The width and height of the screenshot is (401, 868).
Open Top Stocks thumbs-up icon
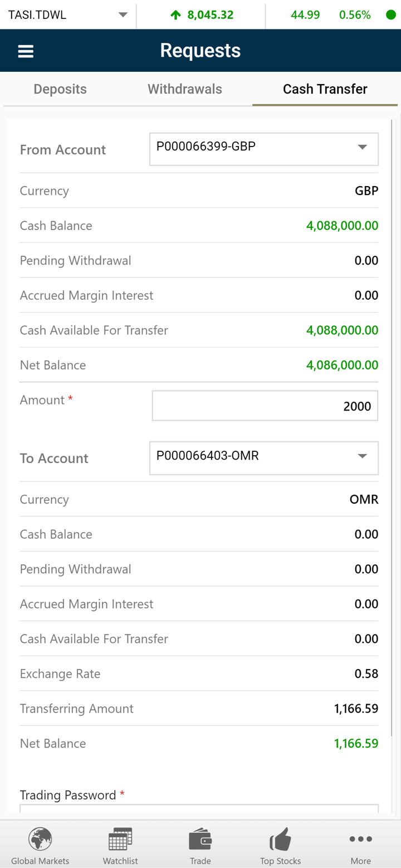tap(280, 839)
